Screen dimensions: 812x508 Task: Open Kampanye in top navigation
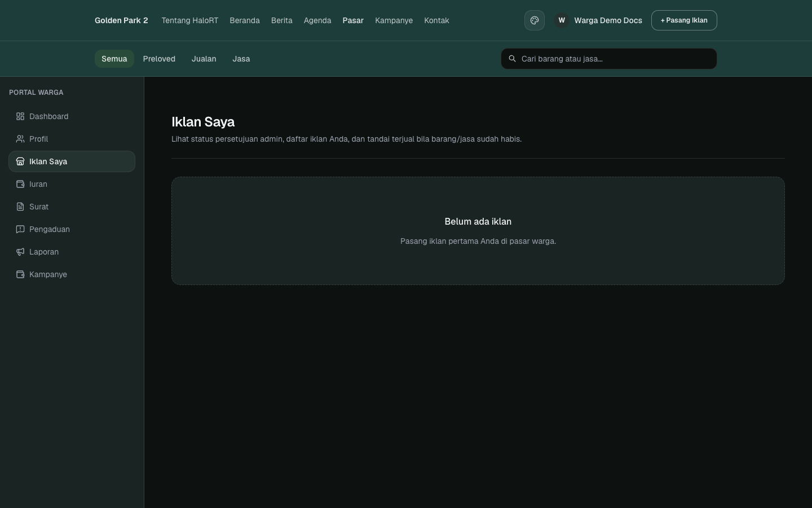coord(394,20)
